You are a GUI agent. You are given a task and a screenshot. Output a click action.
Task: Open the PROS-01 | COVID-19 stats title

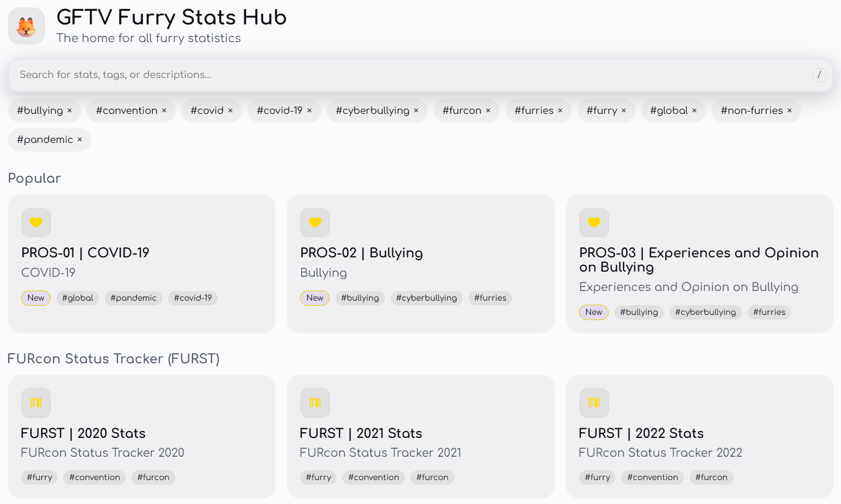pos(85,253)
